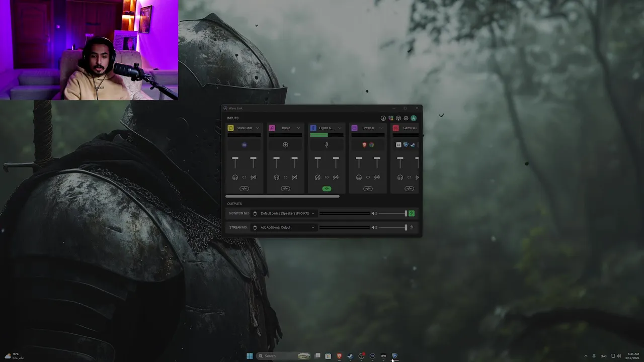Toggle link faders on Voice Chat
This screenshot has height=362, width=644.
tap(244, 177)
